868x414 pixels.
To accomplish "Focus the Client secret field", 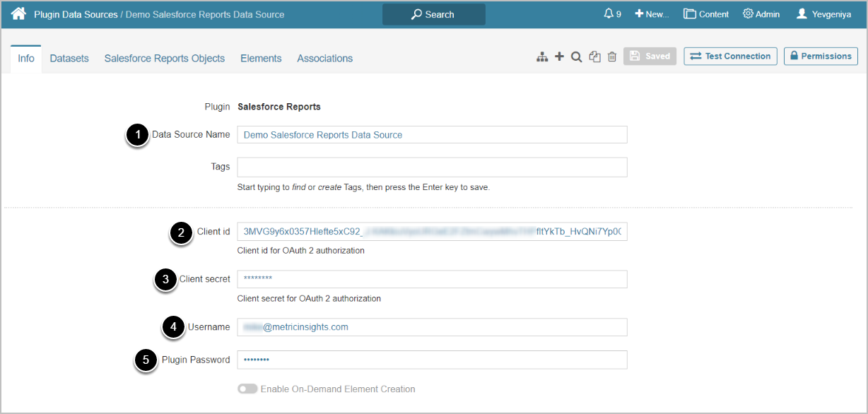I will pos(432,279).
